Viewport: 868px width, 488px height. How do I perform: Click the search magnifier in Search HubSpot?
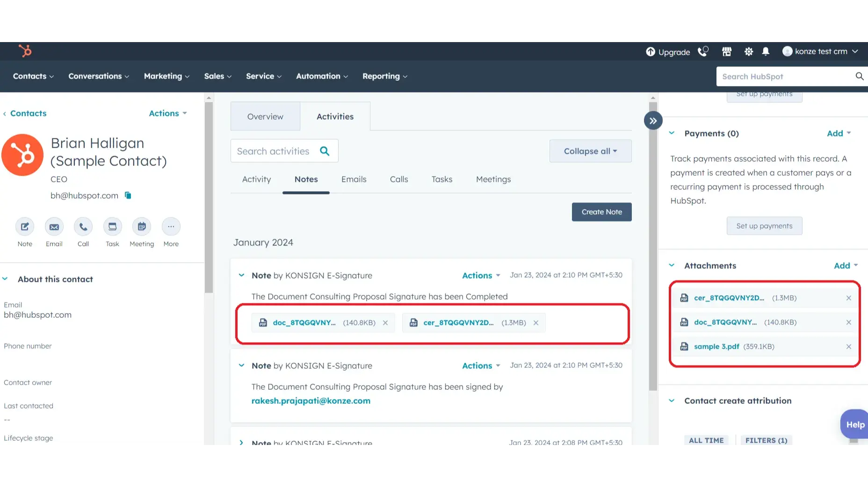point(860,76)
